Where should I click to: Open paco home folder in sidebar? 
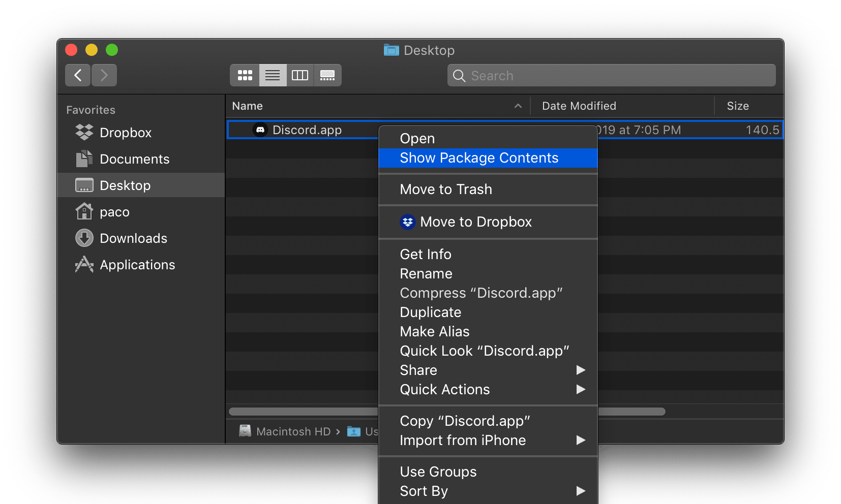click(141, 211)
